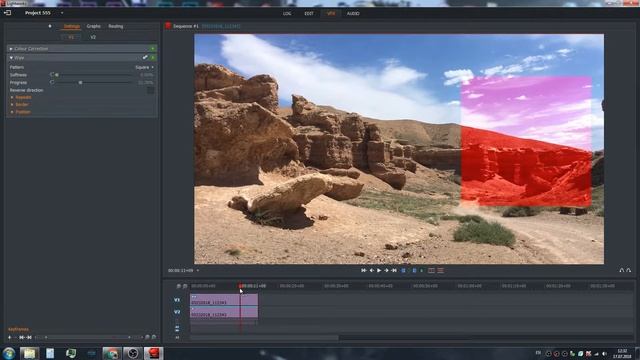
Task: Click the viewer timecode 00:00:11+09
Action: point(180,271)
